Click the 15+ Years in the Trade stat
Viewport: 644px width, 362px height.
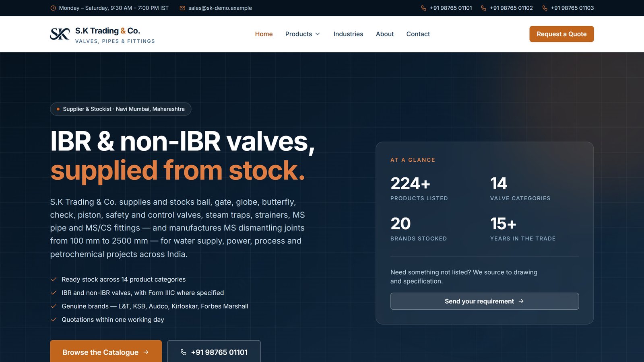(x=523, y=229)
